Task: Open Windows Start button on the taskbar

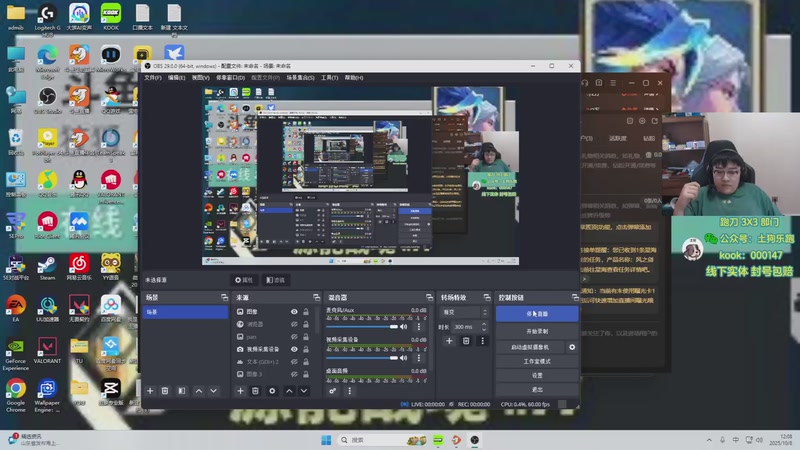Action: [326, 440]
